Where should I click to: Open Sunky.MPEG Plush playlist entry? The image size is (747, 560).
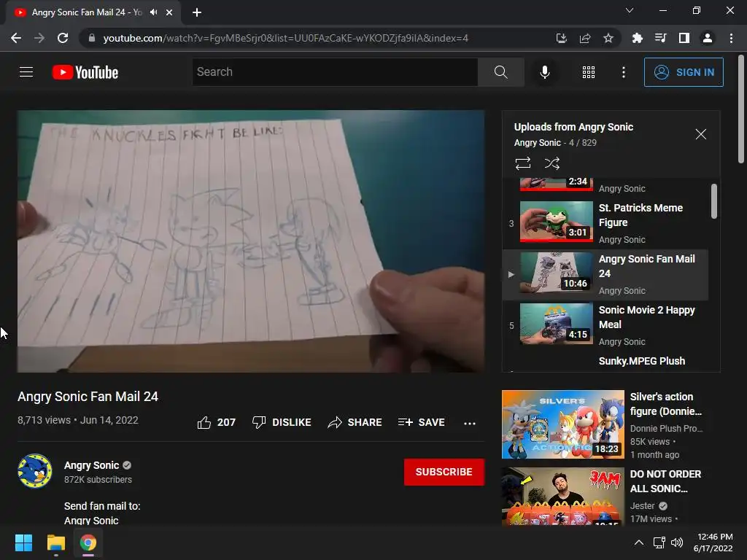tap(642, 361)
